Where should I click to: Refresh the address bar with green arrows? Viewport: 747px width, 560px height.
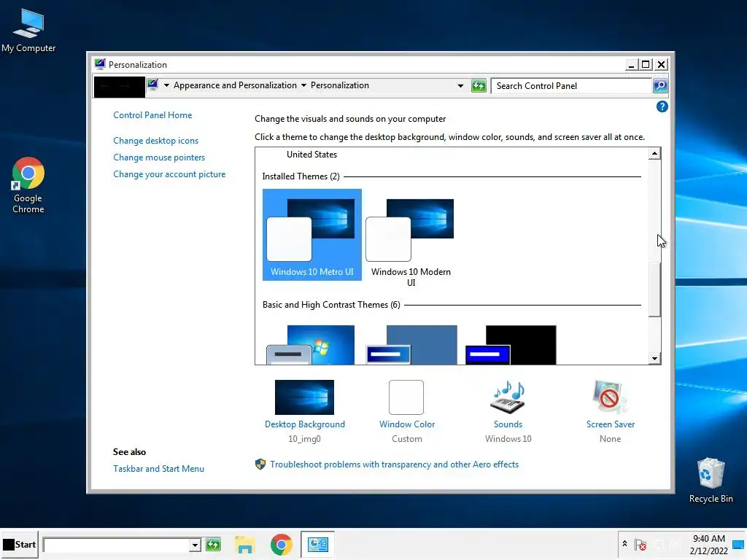click(x=479, y=86)
